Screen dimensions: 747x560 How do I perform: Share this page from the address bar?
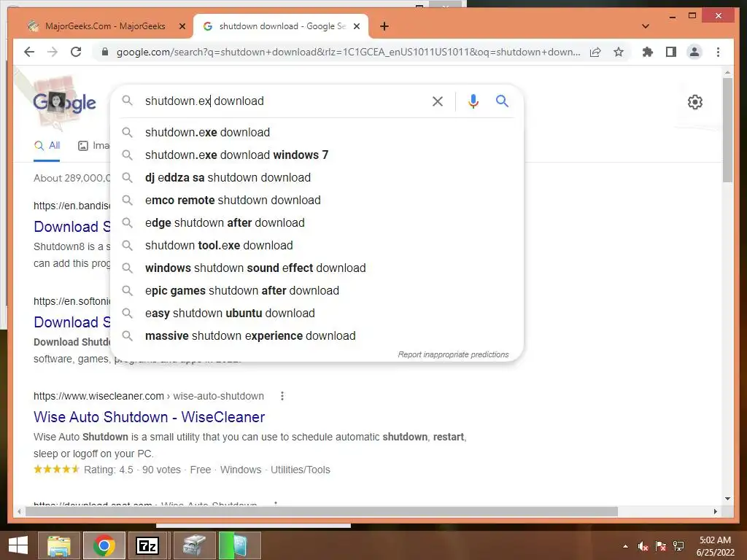point(595,52)
